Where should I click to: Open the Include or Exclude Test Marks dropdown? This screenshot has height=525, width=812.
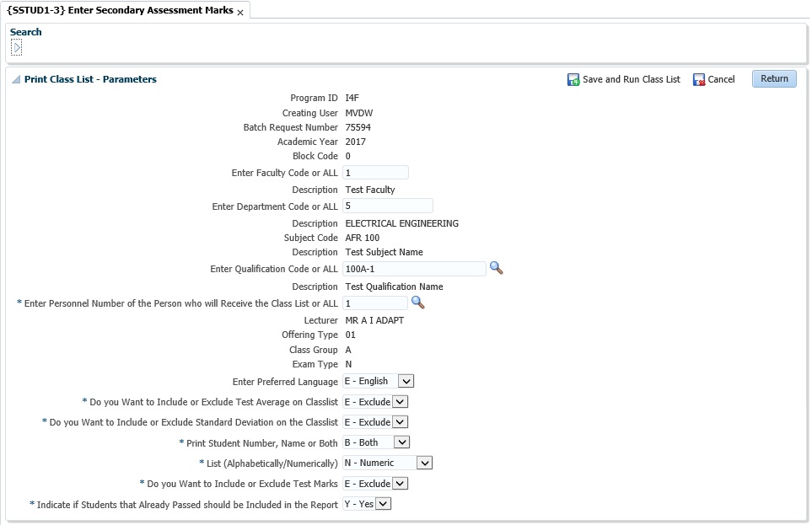tap(398, 483)
